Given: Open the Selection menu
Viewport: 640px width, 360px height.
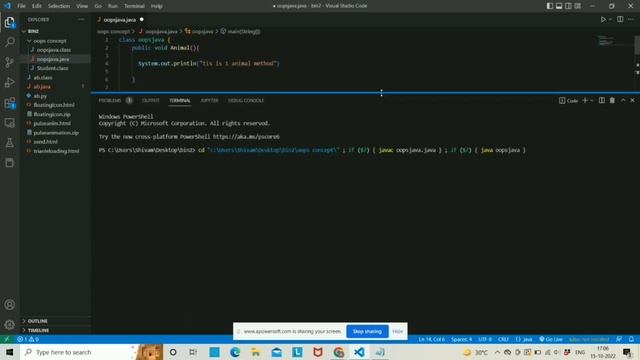Looking at the screenshot, I should point(59,6).
